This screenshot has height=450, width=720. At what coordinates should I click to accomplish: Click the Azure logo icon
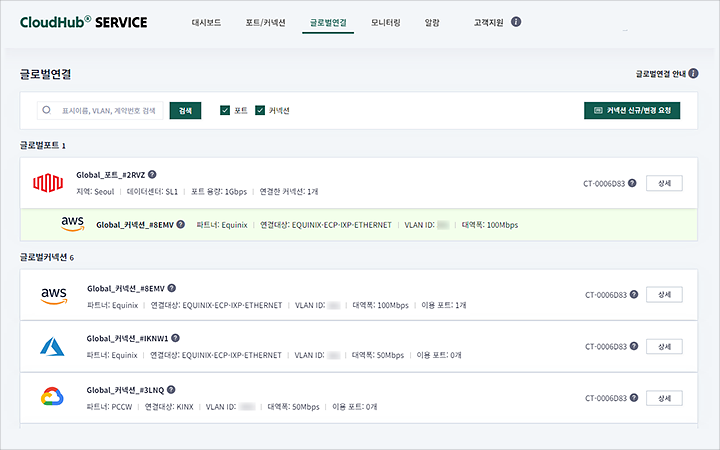coord(52,346)
